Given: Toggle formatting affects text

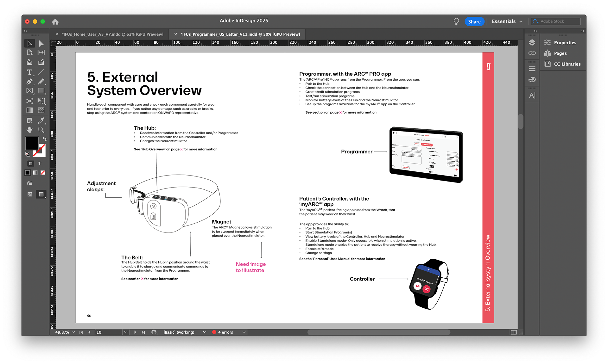Looking at the screenshot, I should click(40, 163).
